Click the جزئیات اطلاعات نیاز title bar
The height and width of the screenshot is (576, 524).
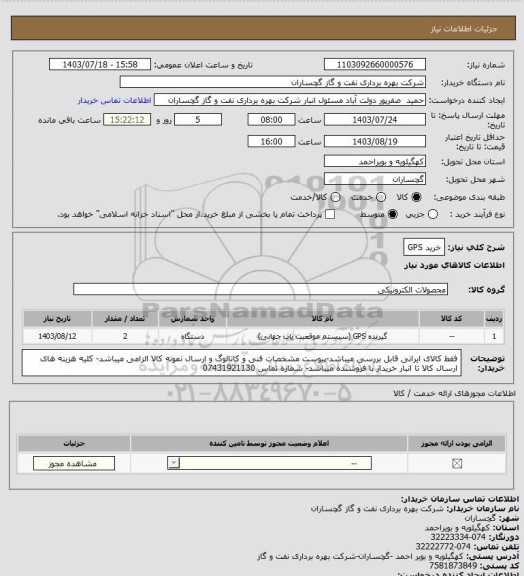[x=263, y=28]
